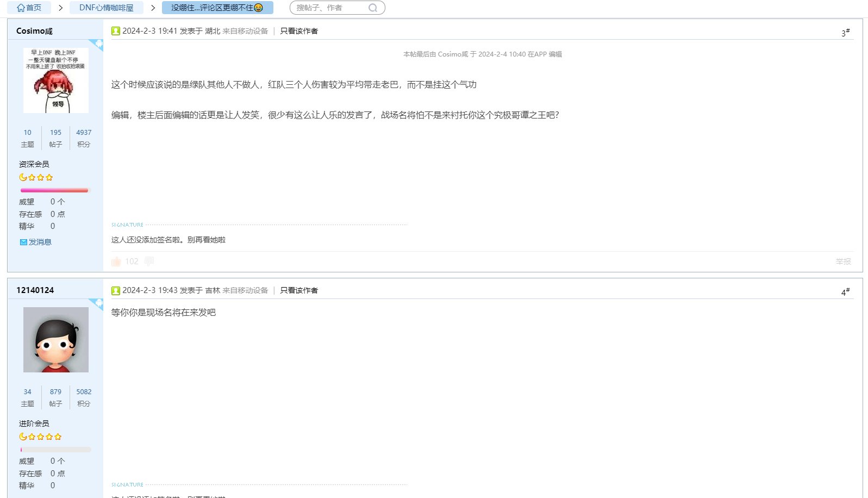Click 12140124's 进阶会员 rank stars

[x=40, y=437]
